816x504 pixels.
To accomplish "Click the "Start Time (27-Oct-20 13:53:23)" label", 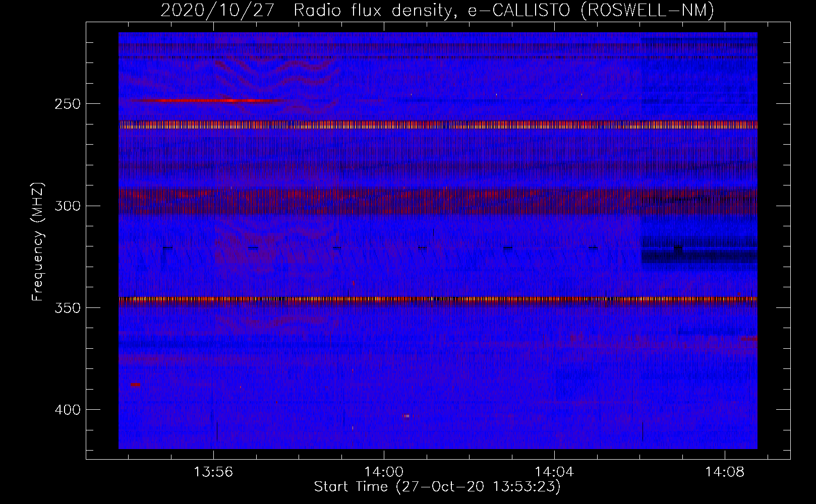I will 437,487.
